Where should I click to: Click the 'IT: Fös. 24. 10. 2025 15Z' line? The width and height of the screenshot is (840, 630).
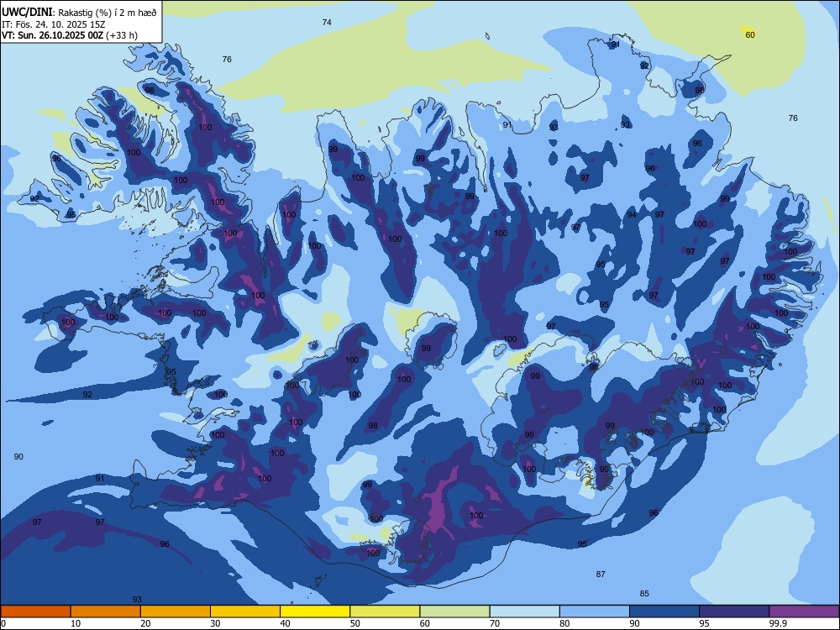tap(53, 24)
